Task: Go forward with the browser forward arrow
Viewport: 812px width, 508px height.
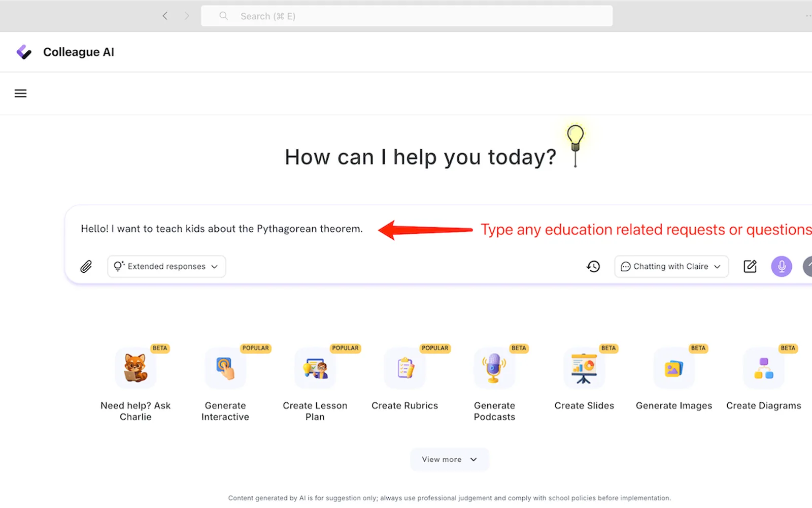Action: tap(187, 16)
